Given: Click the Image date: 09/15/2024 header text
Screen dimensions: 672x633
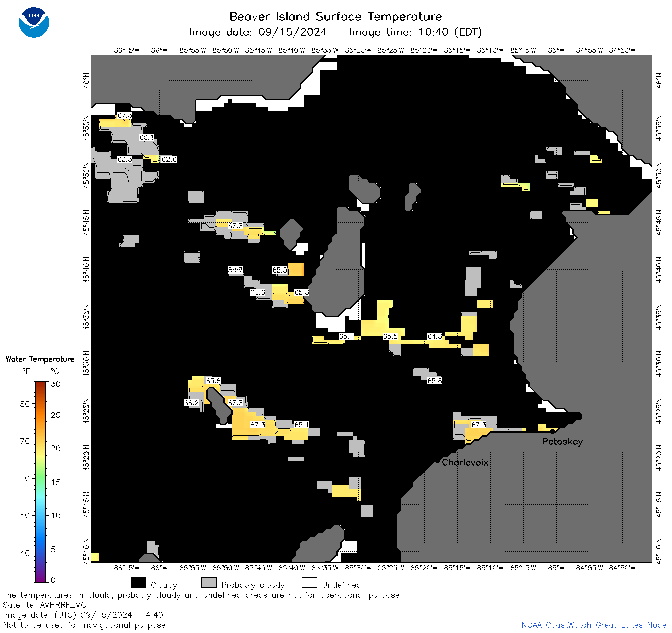Looking at the screenshot, I should point(258,32).
